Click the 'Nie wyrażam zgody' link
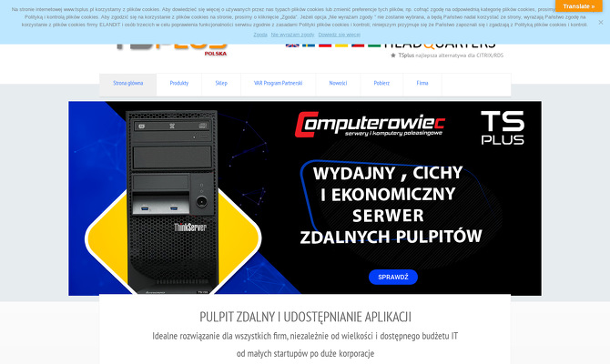610x364 pixels. click(292, 35)
